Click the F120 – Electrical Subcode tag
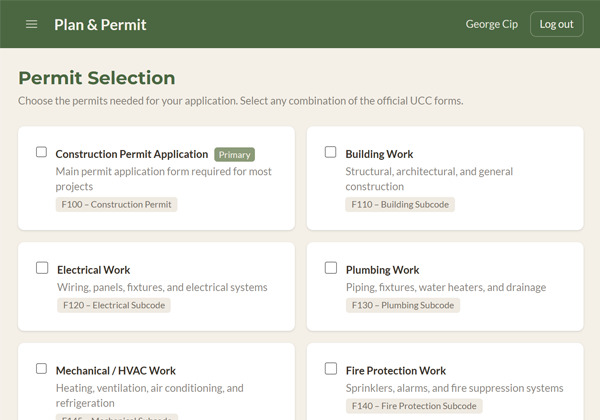The height and width of the screenshot is (420, 600). click(114, 305)
